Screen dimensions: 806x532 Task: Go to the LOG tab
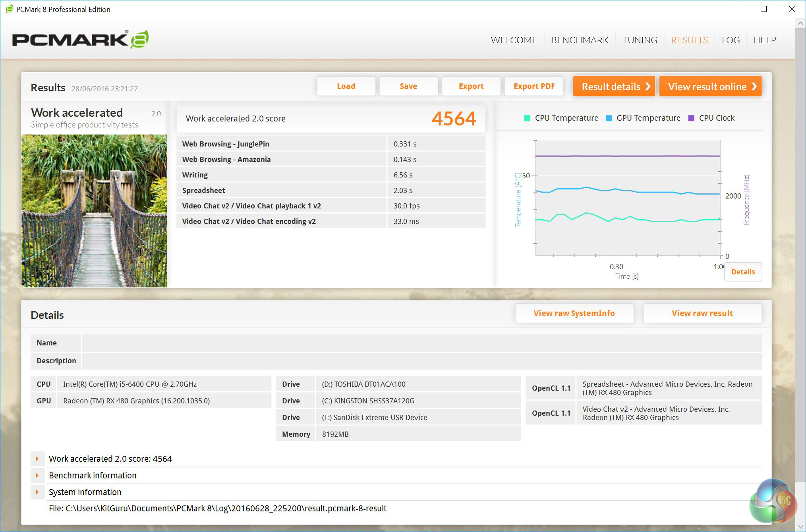click(x=731, y=40)
